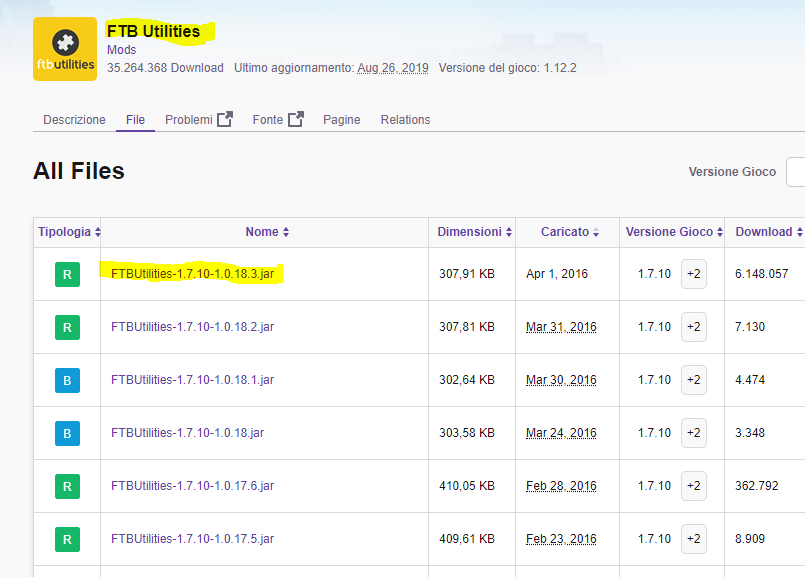Sort by Caricato column arrows
The image size is (805, 577).
pyautogui.click(x=596, y=232)
